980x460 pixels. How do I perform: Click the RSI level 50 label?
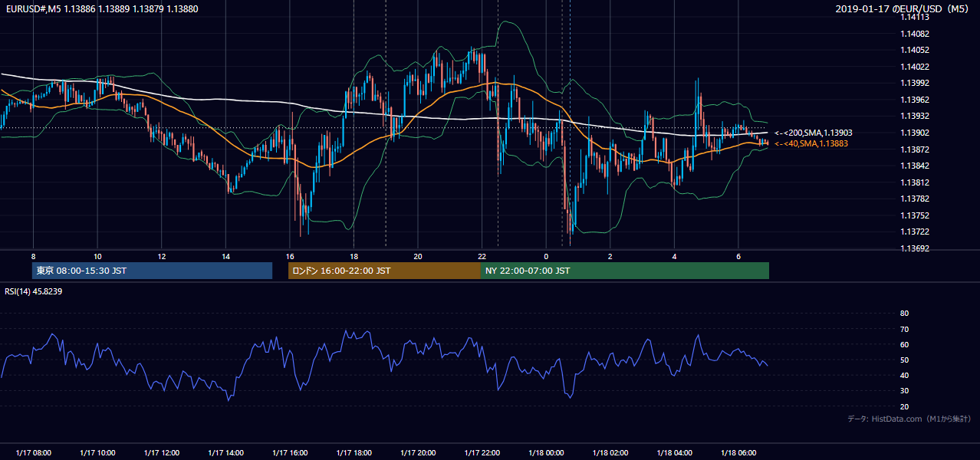pos(904,360)
